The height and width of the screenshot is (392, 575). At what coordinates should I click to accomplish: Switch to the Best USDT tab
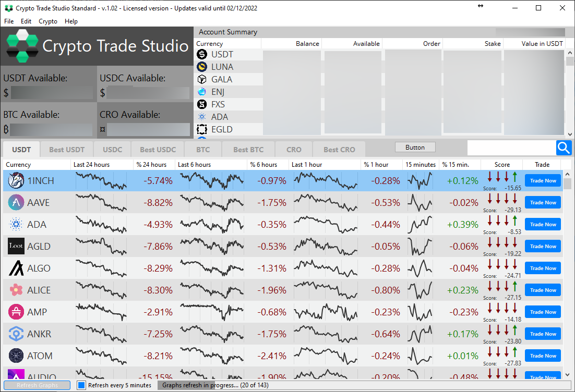click(67, 150)
